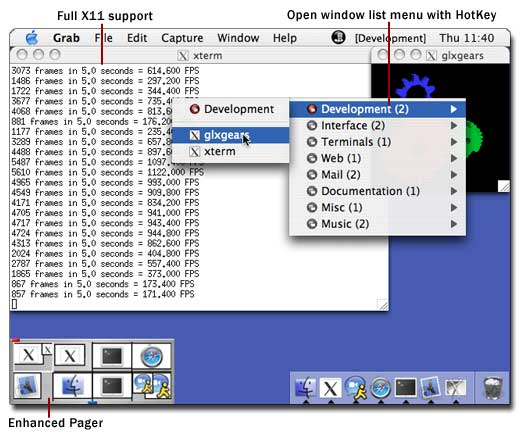520x432 pixels.
Task: Expand the Terminals (1) submenu arrow
Action: [x=454, y=142]
